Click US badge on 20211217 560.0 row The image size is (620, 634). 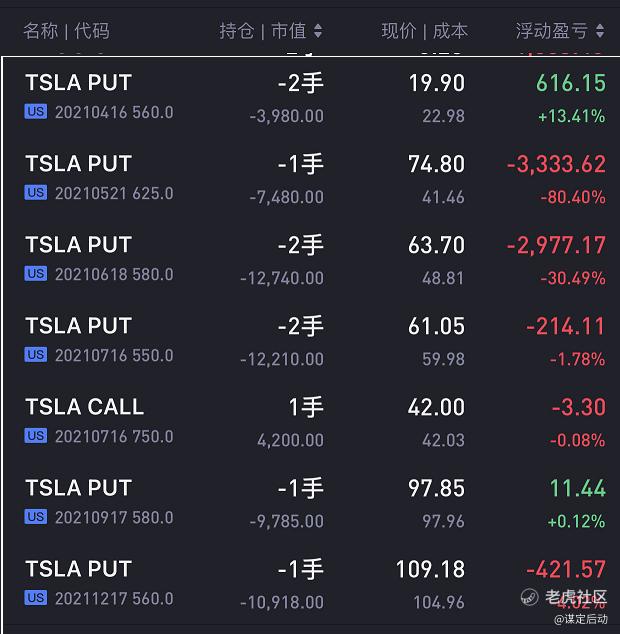(x=36, y=598)
